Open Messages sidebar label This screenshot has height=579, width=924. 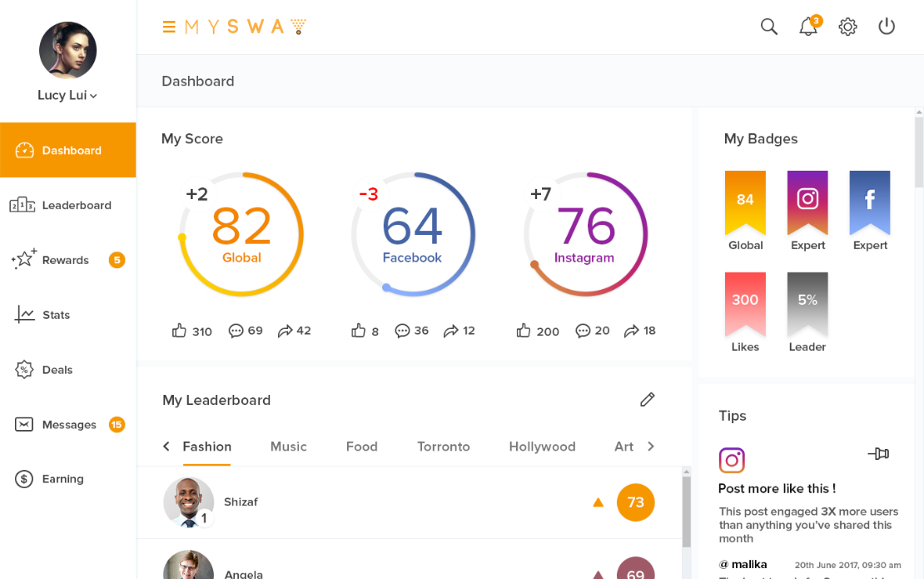[x=69, y=425]
